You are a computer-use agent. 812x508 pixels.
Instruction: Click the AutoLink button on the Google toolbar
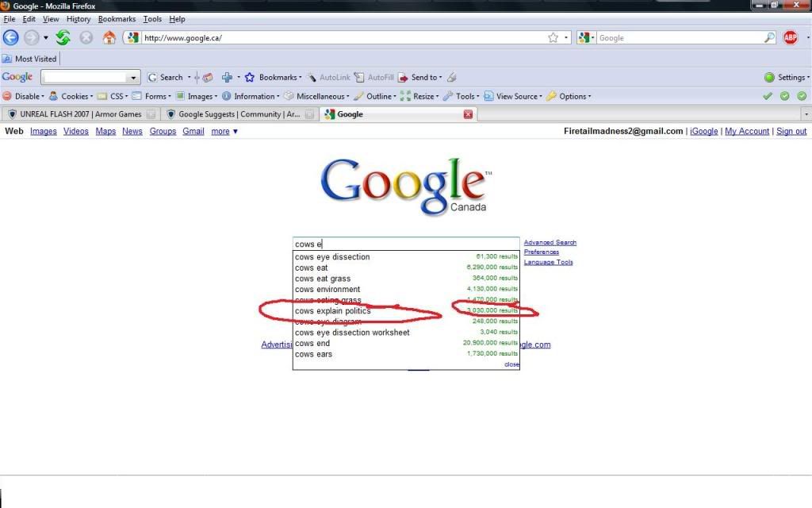(329, 77)
